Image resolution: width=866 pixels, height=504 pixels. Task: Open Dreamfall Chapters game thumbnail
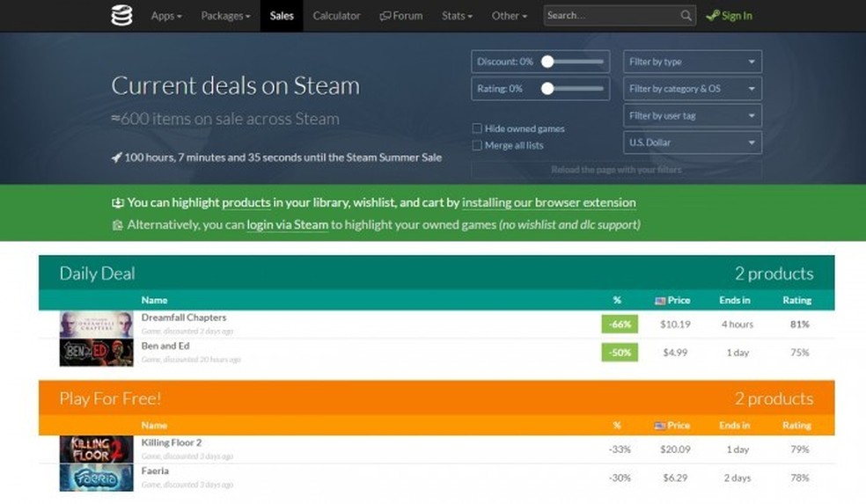[x=97, y=324]
